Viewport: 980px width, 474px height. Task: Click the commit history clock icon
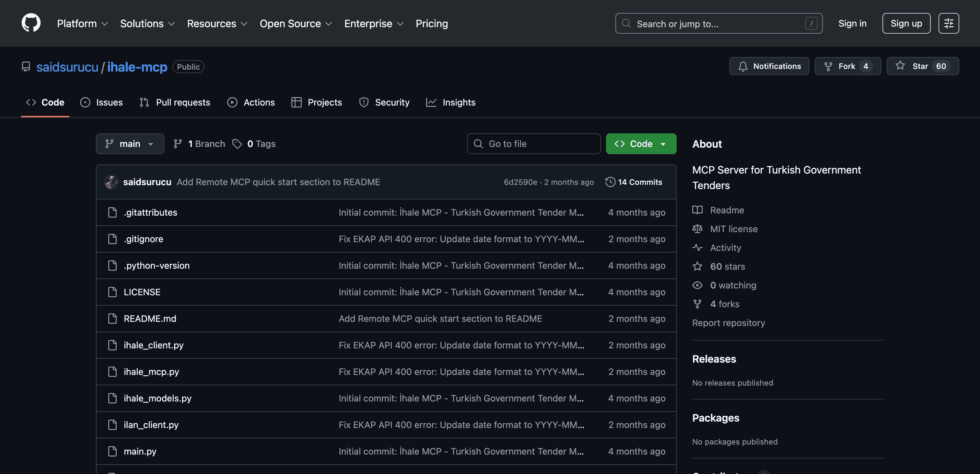(610, 182)
